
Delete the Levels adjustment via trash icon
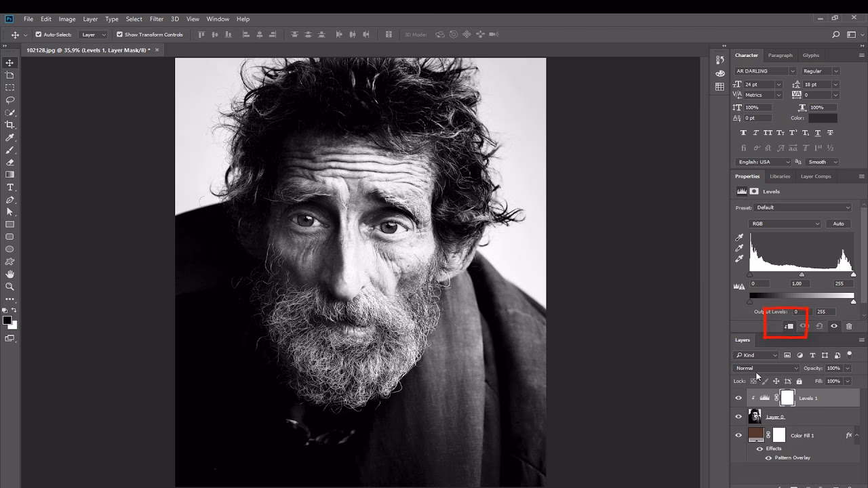(x=850, y=326)
